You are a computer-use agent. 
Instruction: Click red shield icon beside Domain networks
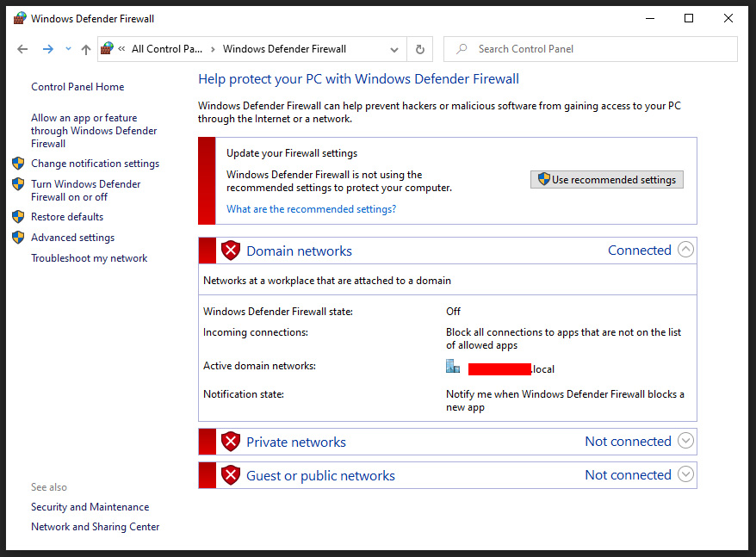[231, 251]
